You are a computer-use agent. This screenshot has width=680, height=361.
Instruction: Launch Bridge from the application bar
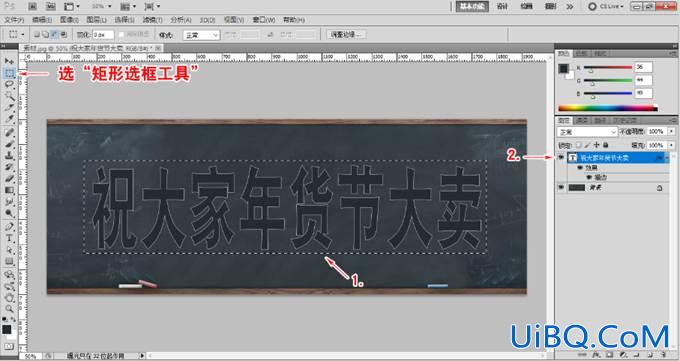click(32, 7)
